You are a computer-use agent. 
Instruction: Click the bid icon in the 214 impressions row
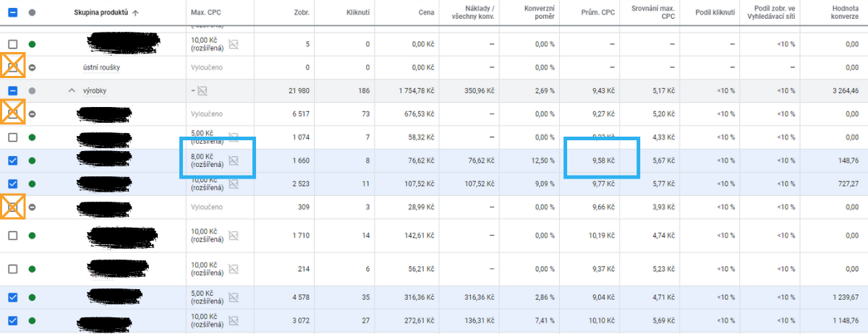(x=234, y=269)
